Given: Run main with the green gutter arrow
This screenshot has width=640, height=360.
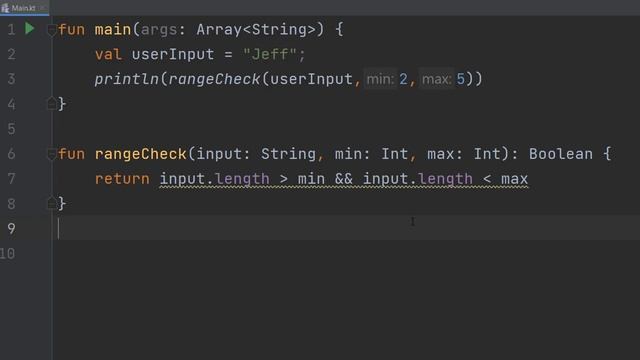Looking at the screenshot, I should click(30, 29).
